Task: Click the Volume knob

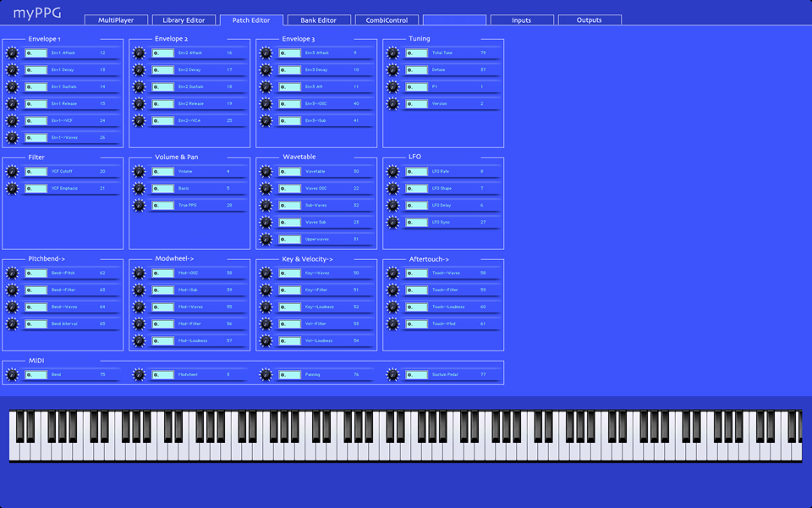Action: tap(139, 172)
